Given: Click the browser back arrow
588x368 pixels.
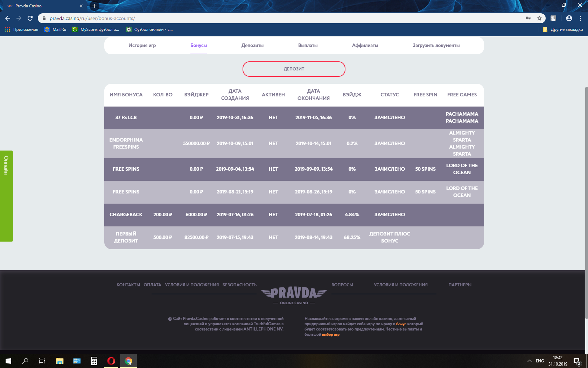Looking at the screenshot, I should [x=8, y=18].
